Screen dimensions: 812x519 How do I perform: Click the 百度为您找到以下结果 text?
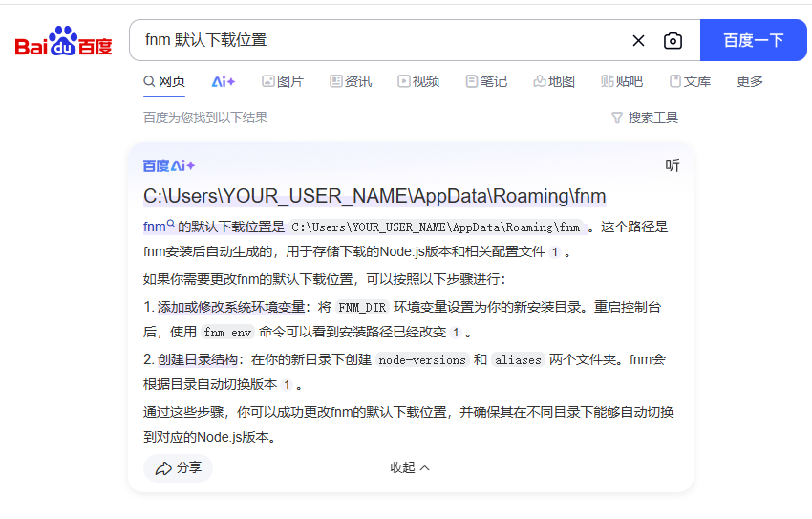click(x=205, y=119)
